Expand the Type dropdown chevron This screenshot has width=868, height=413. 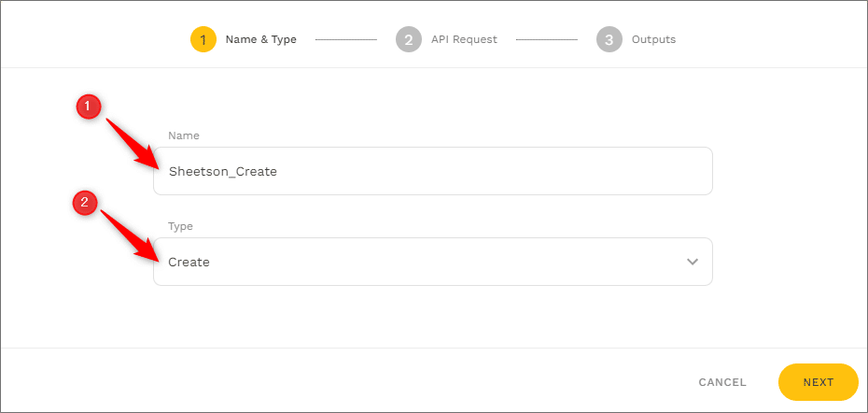click(x=693, y=262)
